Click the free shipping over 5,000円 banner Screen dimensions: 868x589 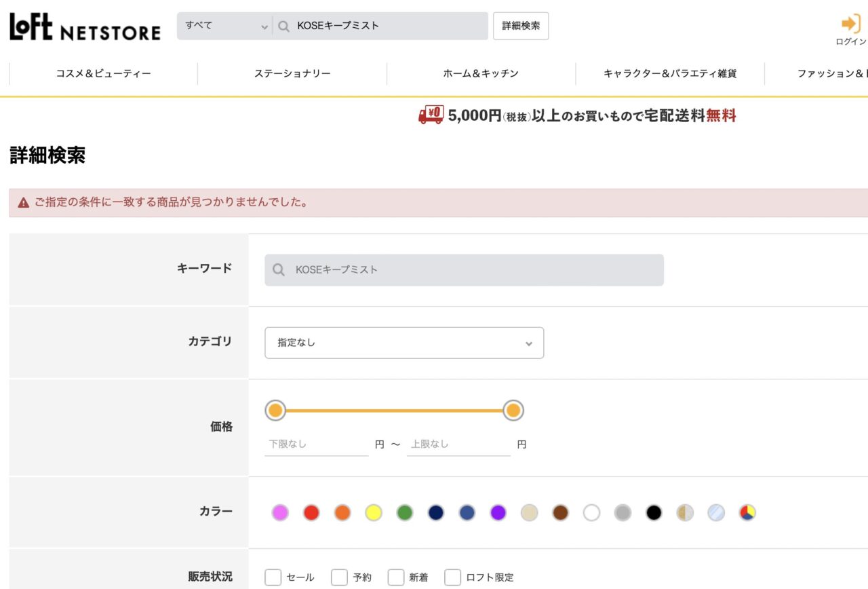[577, 115]
